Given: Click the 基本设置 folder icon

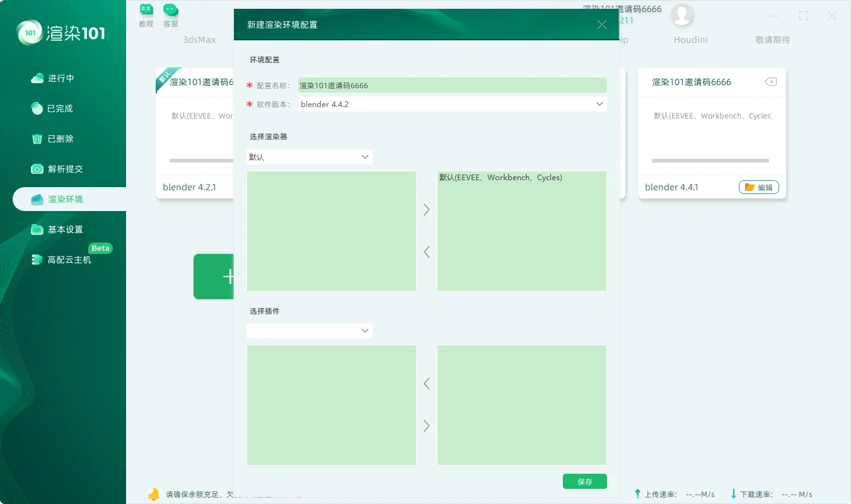Looking at the screenshot, I should (x=37, y=229).
